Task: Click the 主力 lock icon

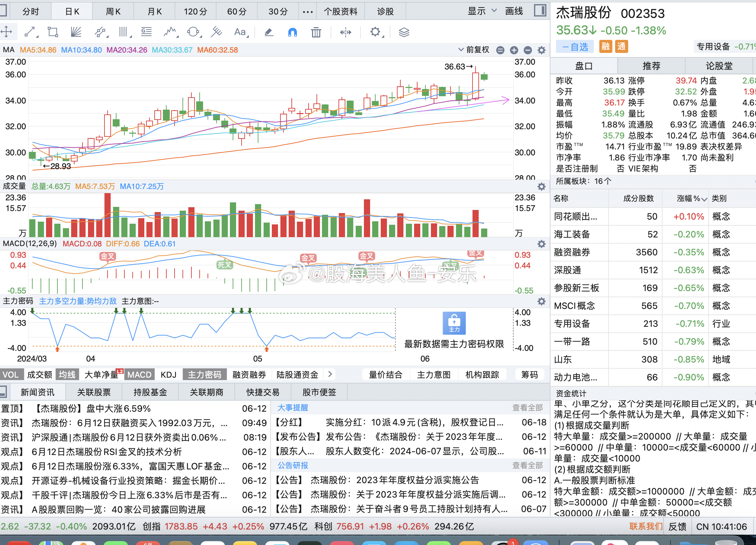Action: click(454, 323)
